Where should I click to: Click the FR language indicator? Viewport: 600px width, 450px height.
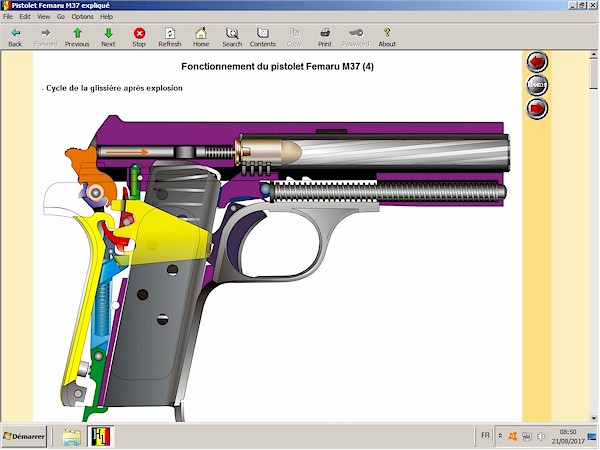485,435
